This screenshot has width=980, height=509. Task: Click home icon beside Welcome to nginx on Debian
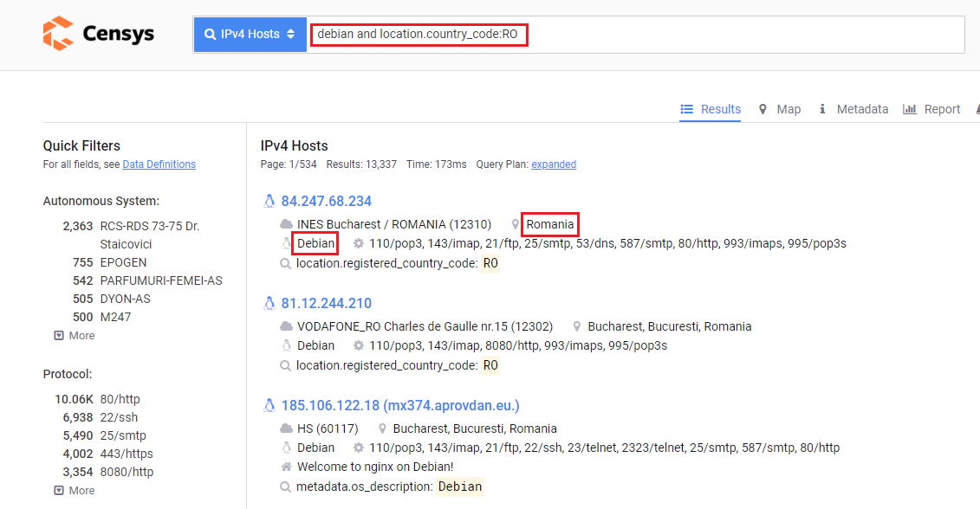[286, 467]
